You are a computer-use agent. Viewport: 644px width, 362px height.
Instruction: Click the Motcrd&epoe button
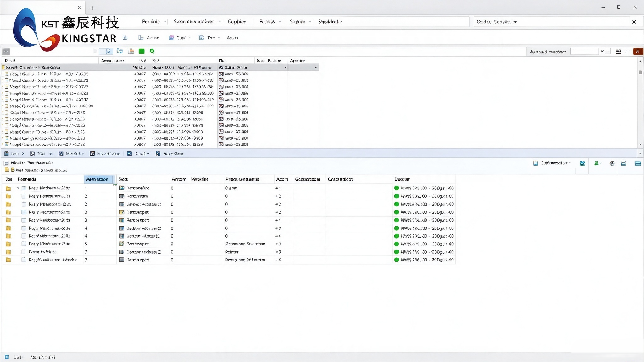click(105, 154)
